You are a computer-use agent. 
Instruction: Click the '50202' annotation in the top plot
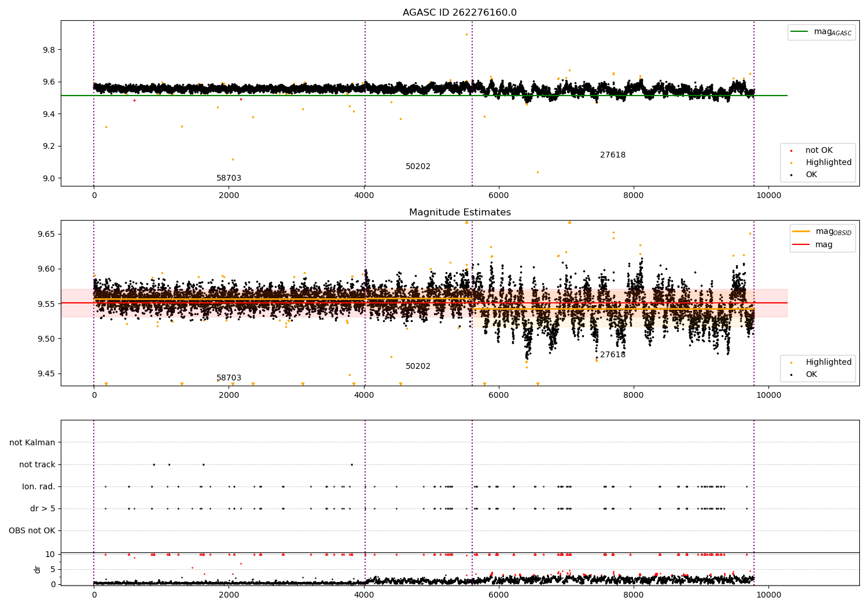coord(418,167)
